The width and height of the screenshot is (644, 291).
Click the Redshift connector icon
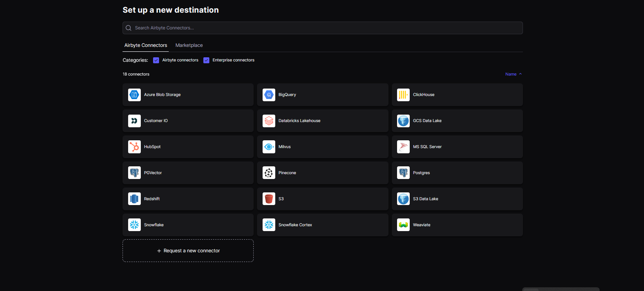point(134,199)
